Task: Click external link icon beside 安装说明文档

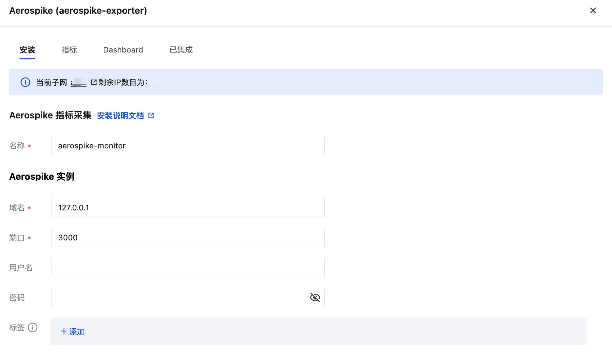Action: 151,115
